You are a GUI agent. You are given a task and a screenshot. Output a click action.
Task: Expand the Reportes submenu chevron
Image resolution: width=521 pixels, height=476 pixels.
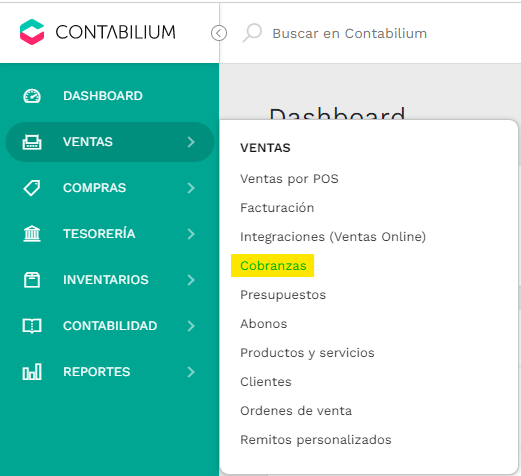coord(191,372)
